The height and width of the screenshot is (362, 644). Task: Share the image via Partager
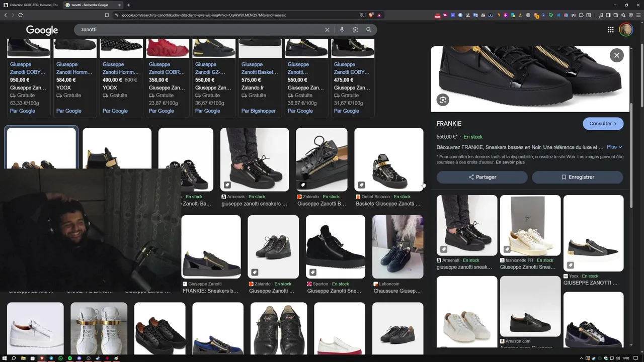(x=482, y=177)
